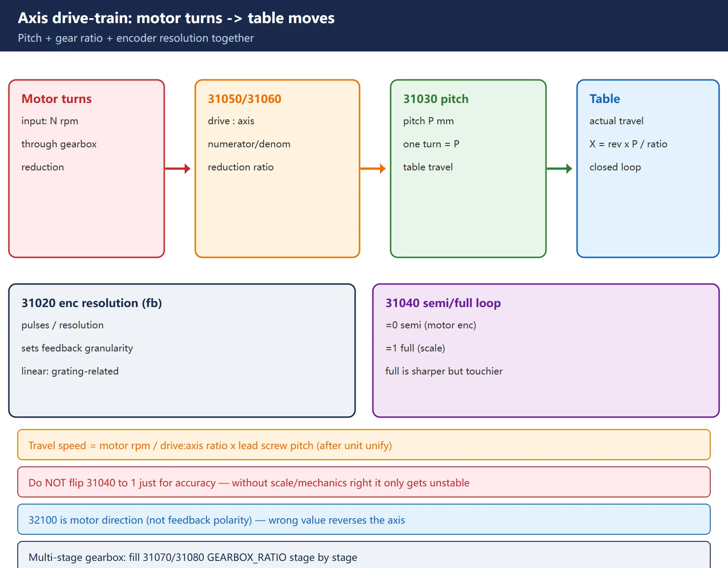Screen dimensions: 728x568
Task: Select 'sets feedback granularity' text
Action: pos(77,348)
